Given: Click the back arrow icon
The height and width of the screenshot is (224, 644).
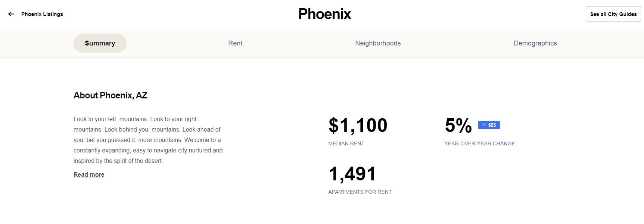Looking at the screenshot, I should coord(10,14).
